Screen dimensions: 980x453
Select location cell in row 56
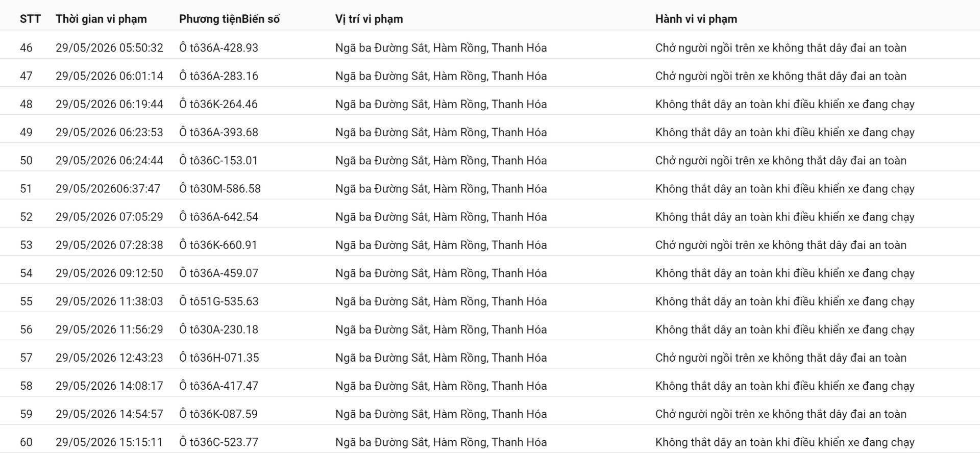[441, 330]
